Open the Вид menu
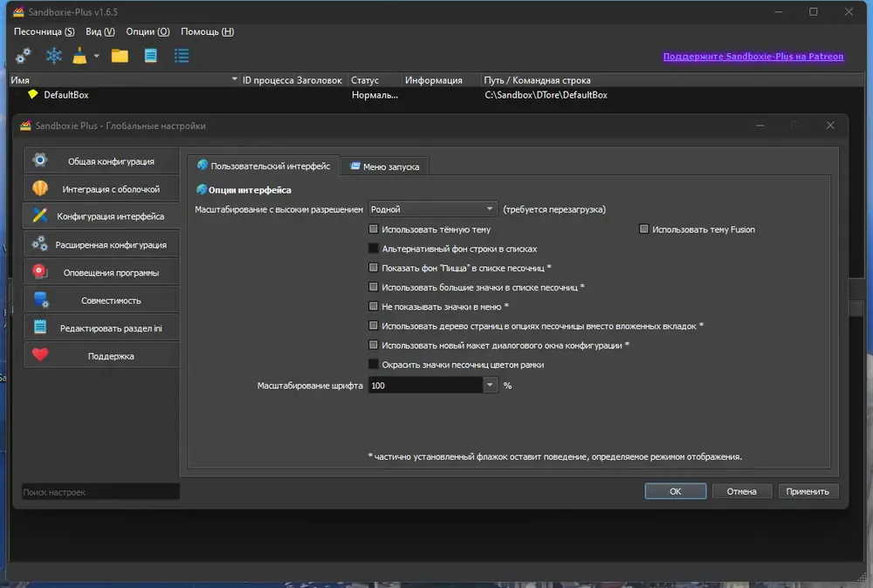The image size is (873, 588). [100, 31]
